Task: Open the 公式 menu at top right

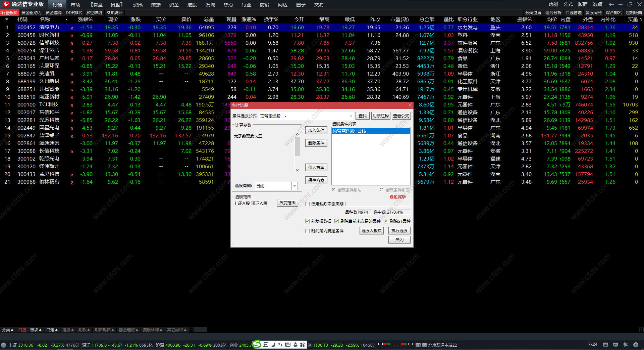Action: [568, 4]
